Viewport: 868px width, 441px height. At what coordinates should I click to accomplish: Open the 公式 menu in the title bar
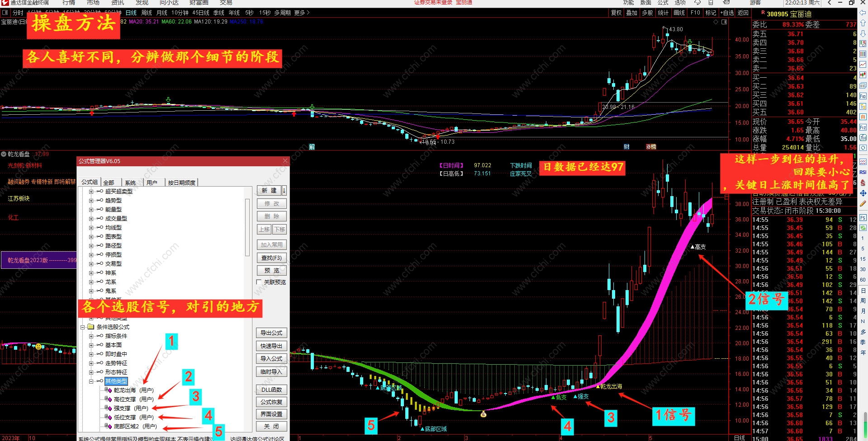point(663,3)
